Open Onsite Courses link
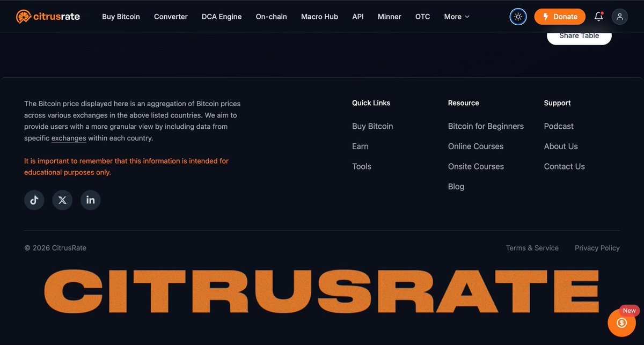Image resolution: width=644 pixels, height=345 pixels. (x=475, y=166)
